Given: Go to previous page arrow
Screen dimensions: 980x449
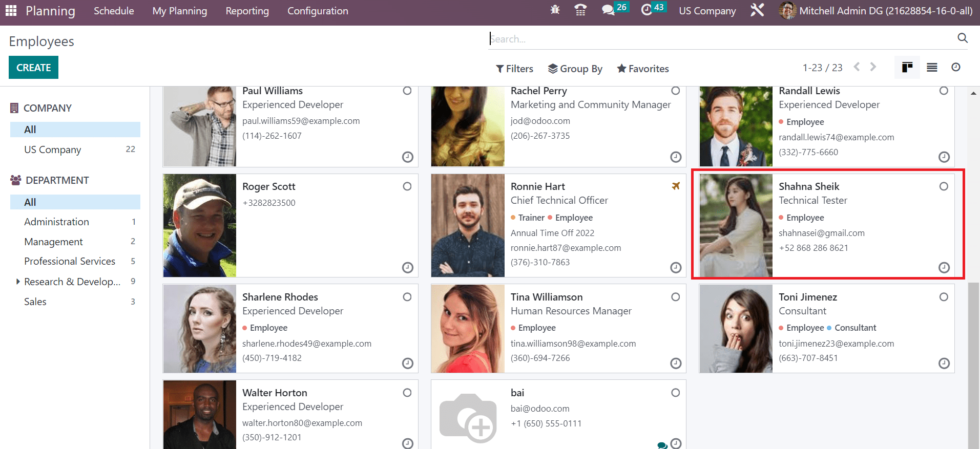Looking at the screenshot, I should [x=857, y=67].
